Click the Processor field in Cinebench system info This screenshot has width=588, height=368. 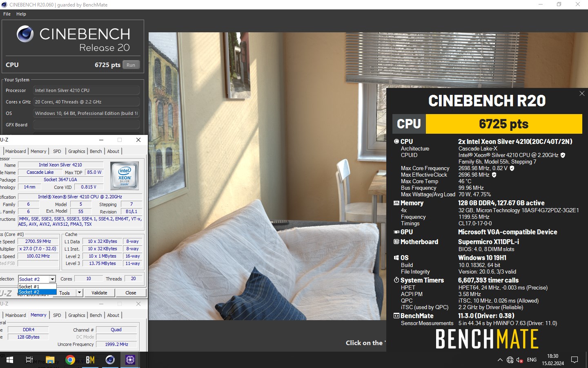(86, 90)
